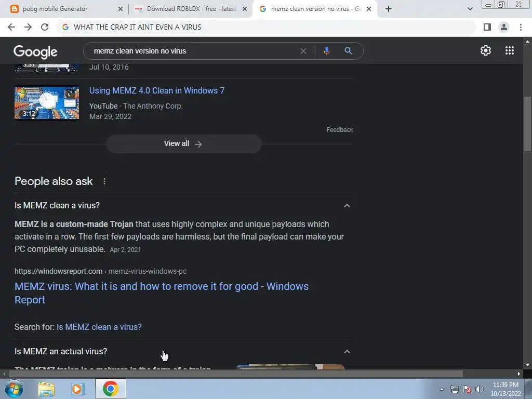Open Chrome three-dot menu
532x399 pixels.
coord(521,27)
